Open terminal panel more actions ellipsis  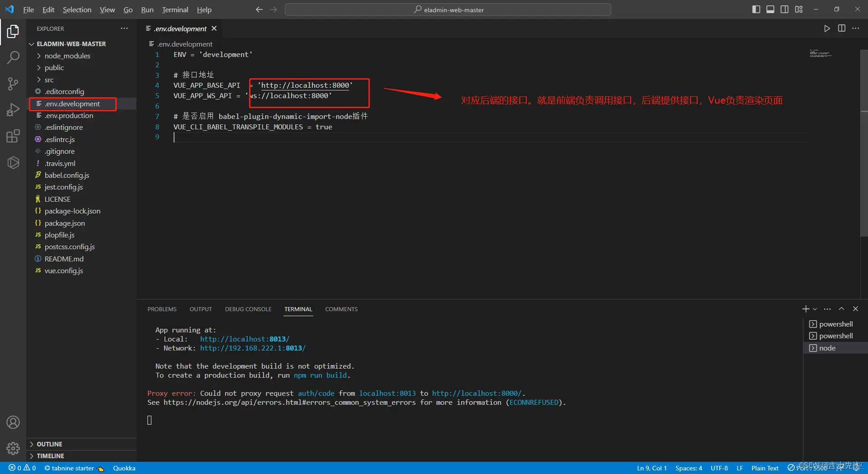[827, 309]
